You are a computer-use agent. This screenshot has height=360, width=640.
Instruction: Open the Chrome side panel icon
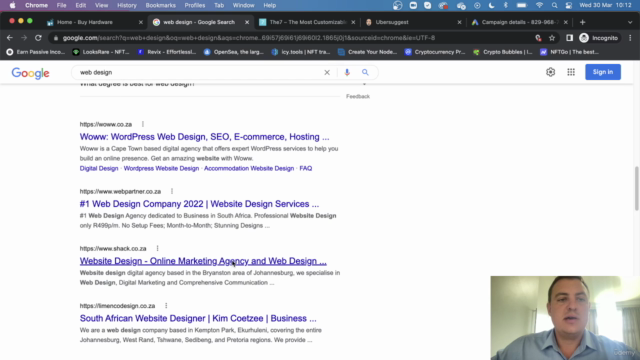point(569,38)
